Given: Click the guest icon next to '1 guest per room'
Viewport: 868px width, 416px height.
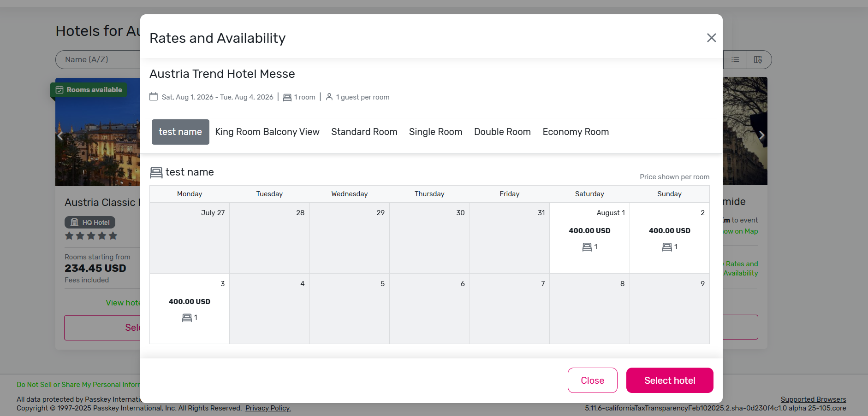Looking at the screenshot, I should coord(329,97).
